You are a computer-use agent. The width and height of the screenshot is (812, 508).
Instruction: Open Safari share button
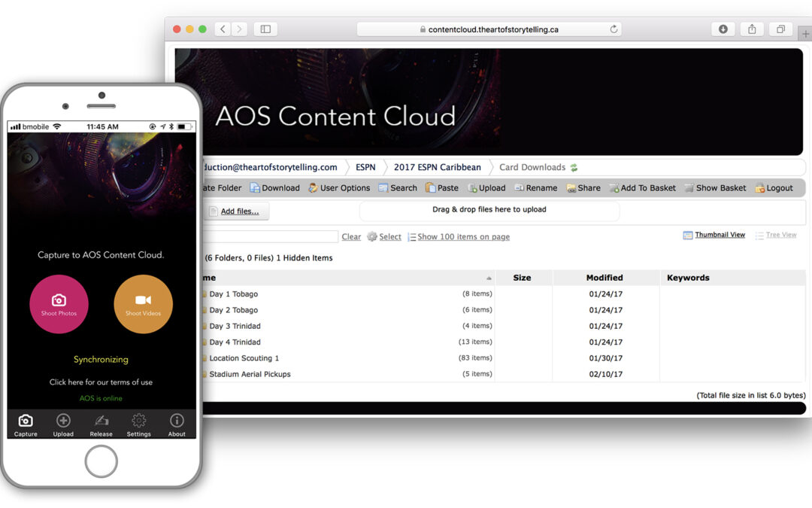(x=752, y=29)
